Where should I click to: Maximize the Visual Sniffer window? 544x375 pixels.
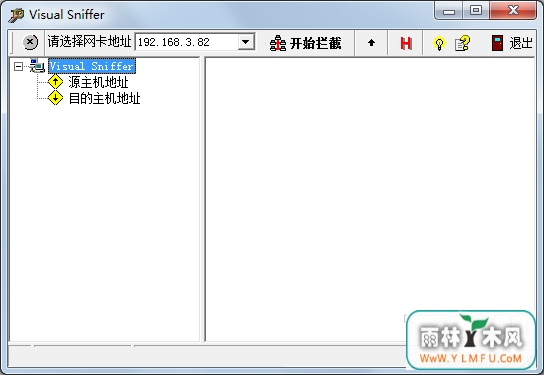point(476,11)
